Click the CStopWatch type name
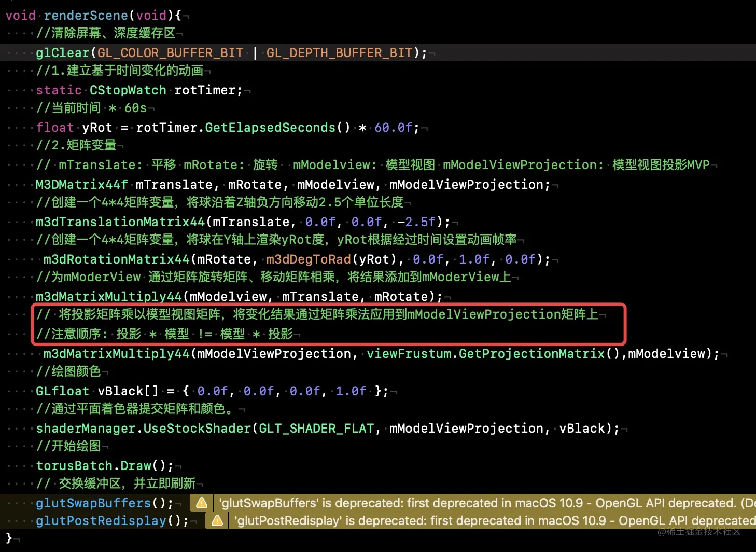 click(x=128, y=90)
